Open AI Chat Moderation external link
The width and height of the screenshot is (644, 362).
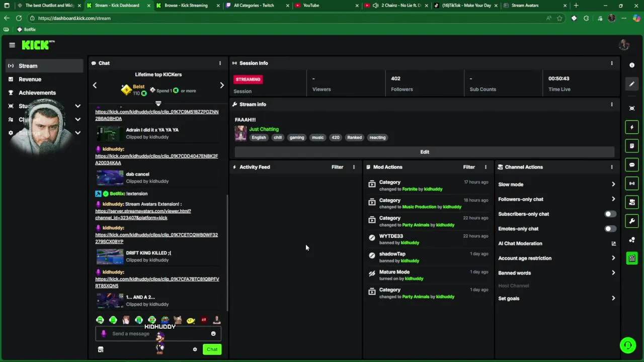pos(613,243)
